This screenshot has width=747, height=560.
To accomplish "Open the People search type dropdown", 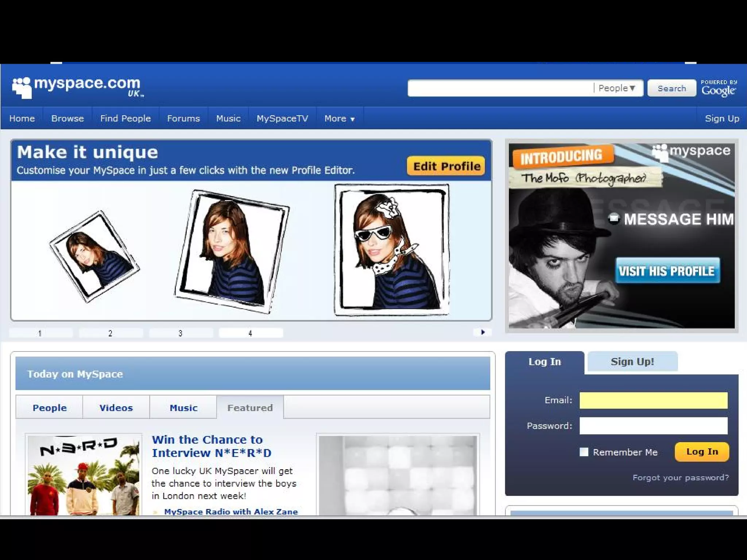I will (617, 88).
